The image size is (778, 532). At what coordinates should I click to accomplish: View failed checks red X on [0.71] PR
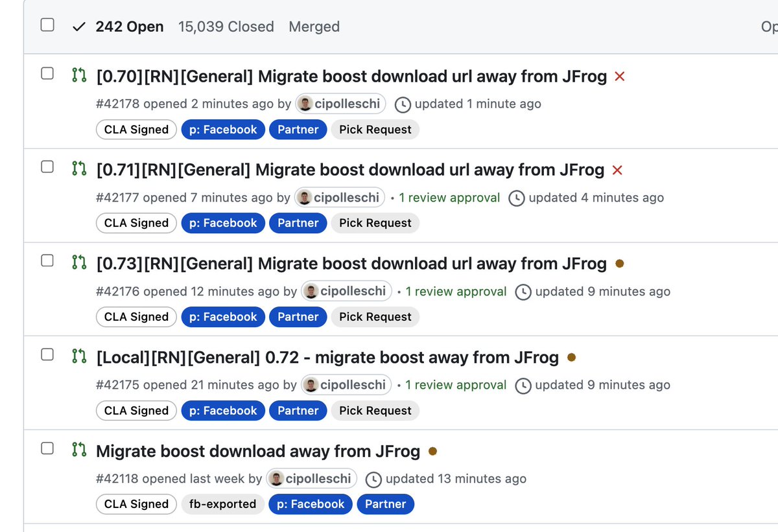pos(617,170)
